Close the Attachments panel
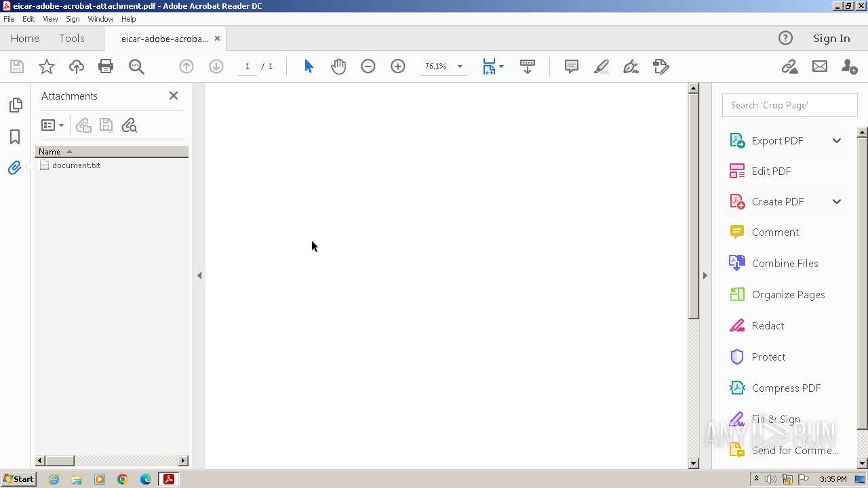 tap(174, 96)
